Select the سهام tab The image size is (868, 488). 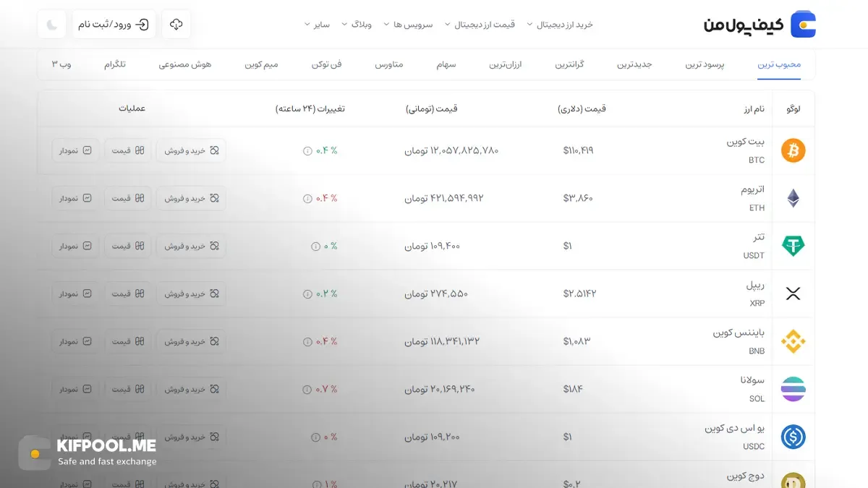(446, 64)
